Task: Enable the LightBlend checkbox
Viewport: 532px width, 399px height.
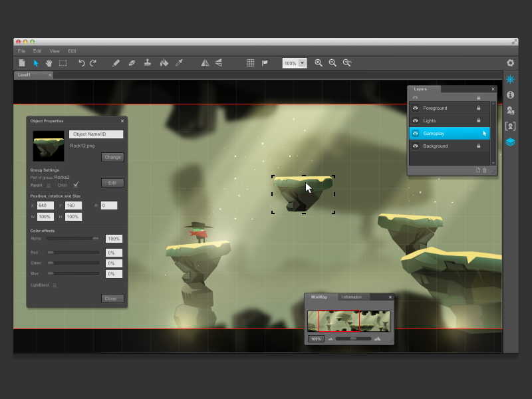Action: click(55, 285)
